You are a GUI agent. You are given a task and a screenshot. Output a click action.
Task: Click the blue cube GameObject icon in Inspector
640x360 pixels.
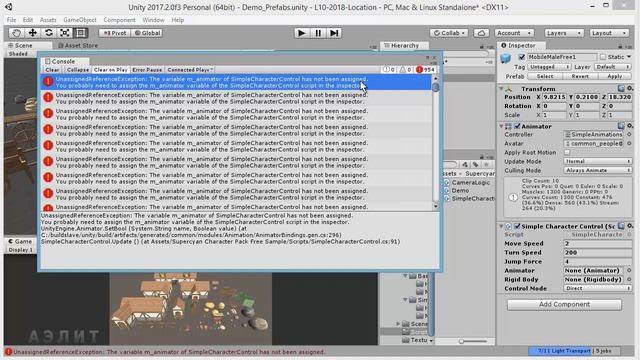506,58
